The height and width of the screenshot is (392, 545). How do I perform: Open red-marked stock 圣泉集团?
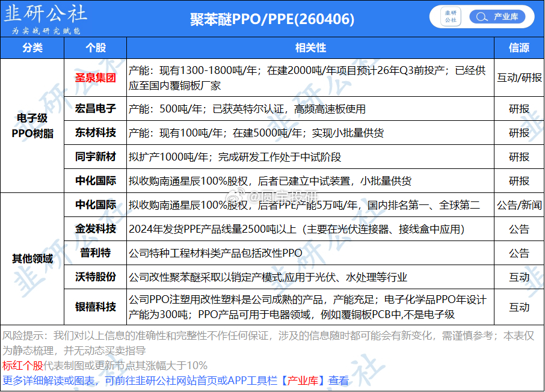pos(96,78)
